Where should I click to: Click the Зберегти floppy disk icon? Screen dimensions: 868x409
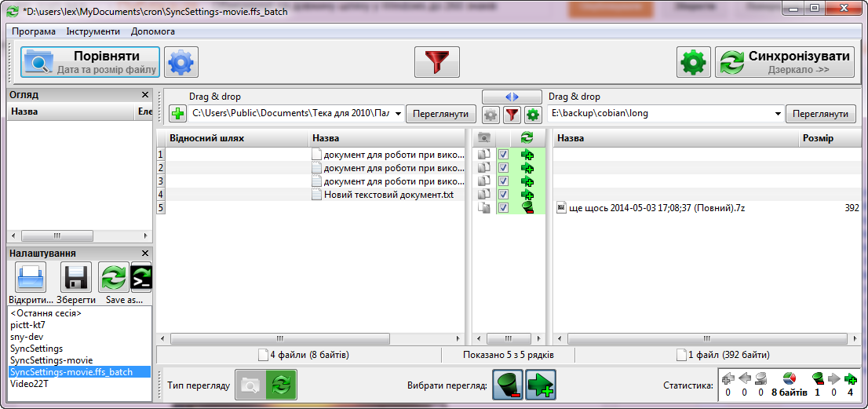point(76,278)
